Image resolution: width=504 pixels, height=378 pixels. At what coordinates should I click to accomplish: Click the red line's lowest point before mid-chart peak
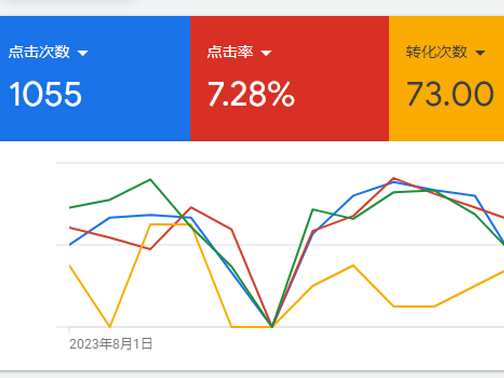[x=150, y=249]
